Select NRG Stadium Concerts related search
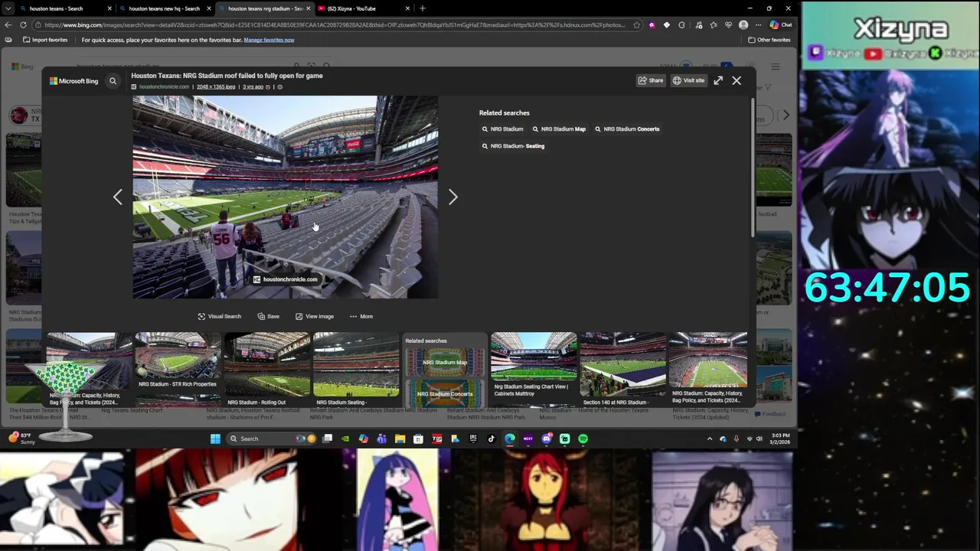The image size is (980, 551). pyautogui.click(x=627, y=129)
